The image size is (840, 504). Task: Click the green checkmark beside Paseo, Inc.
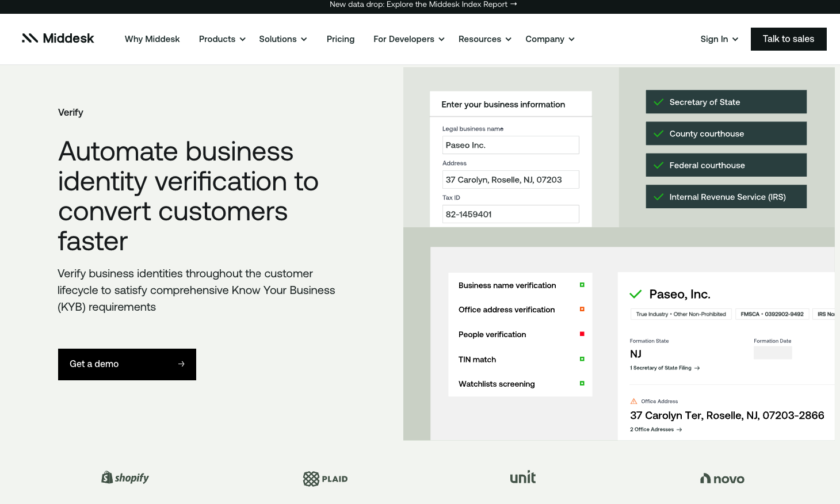pyautogui.click(x=636, y=295)
